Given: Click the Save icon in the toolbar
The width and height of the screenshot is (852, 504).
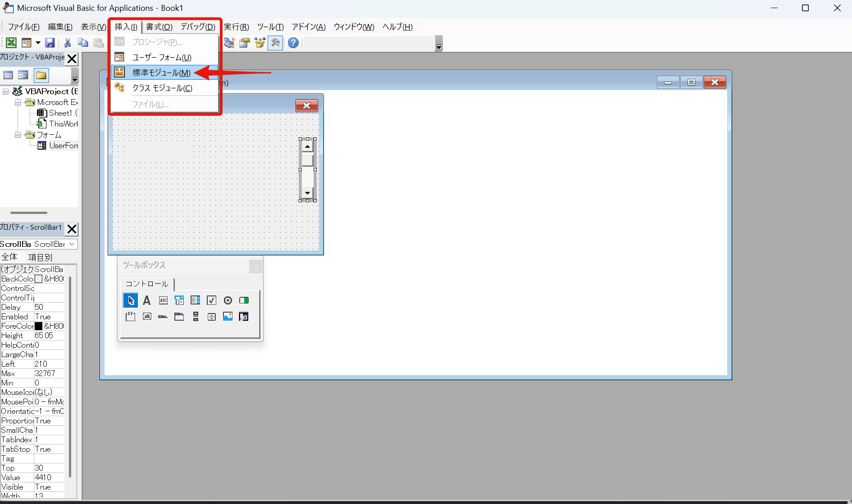Looking at the screenshot, I should (50, 43).
